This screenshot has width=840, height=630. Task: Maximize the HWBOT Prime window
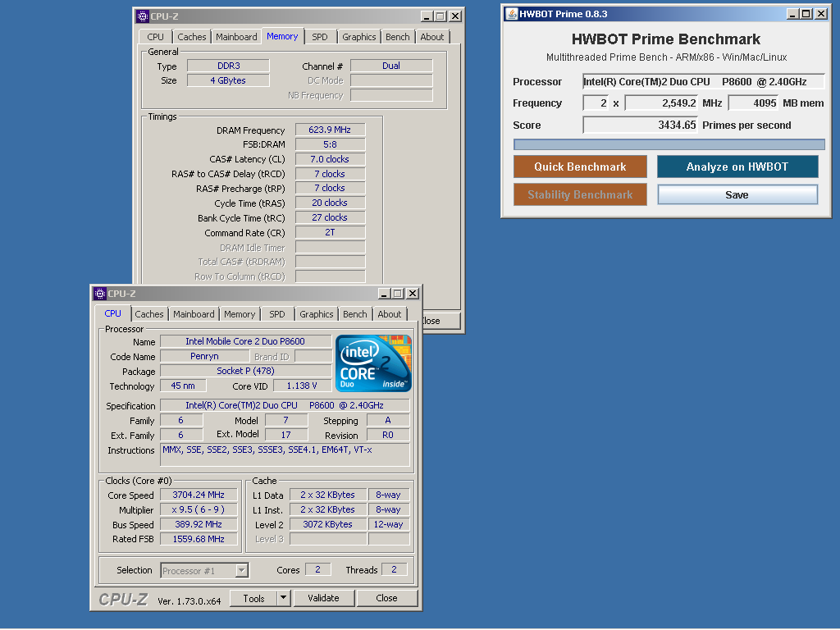coord(806,14)
